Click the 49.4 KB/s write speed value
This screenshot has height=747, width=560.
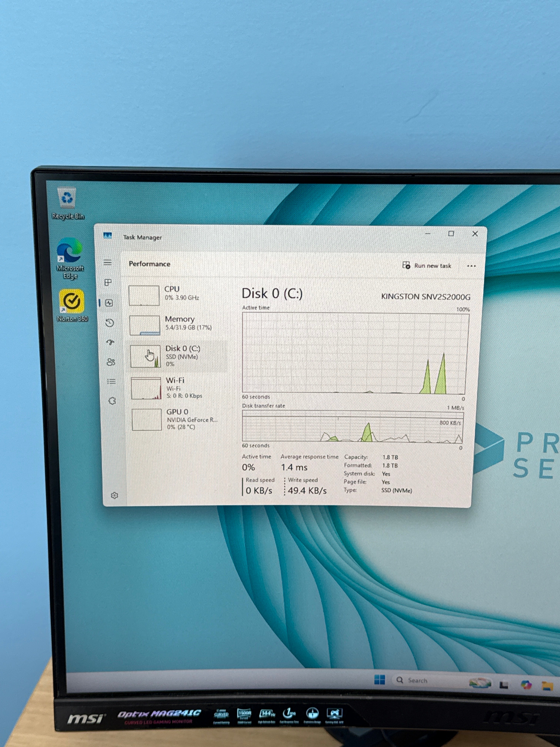coord(307,490)
